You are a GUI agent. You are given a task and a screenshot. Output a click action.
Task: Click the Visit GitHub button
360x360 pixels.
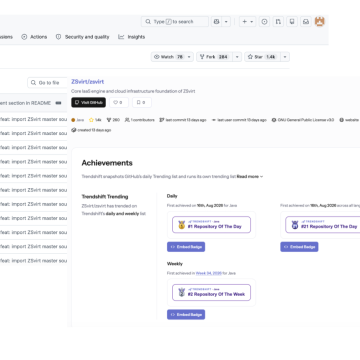[88, 103]
